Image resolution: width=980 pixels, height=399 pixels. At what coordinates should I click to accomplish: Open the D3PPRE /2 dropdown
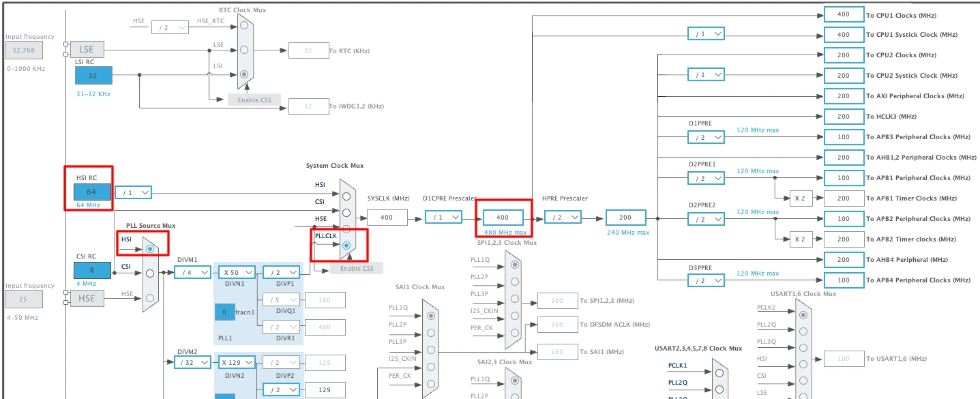pos(706,280)
